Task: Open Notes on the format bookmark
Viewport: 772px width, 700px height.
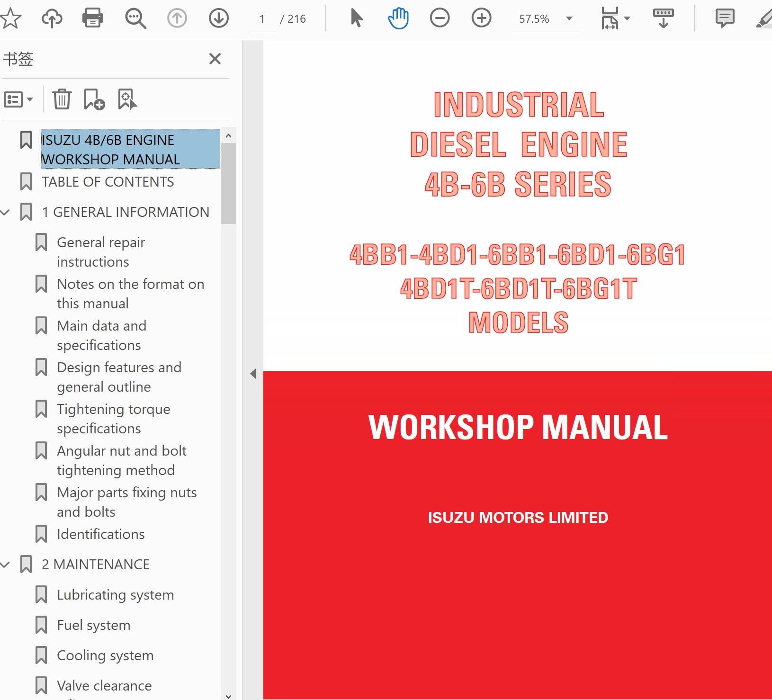Action: [x=131, y=294]
